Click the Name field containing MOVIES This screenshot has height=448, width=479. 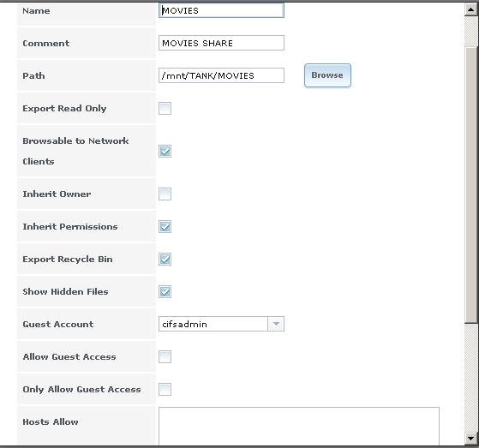pyautogui.click(x=221, y=10)
